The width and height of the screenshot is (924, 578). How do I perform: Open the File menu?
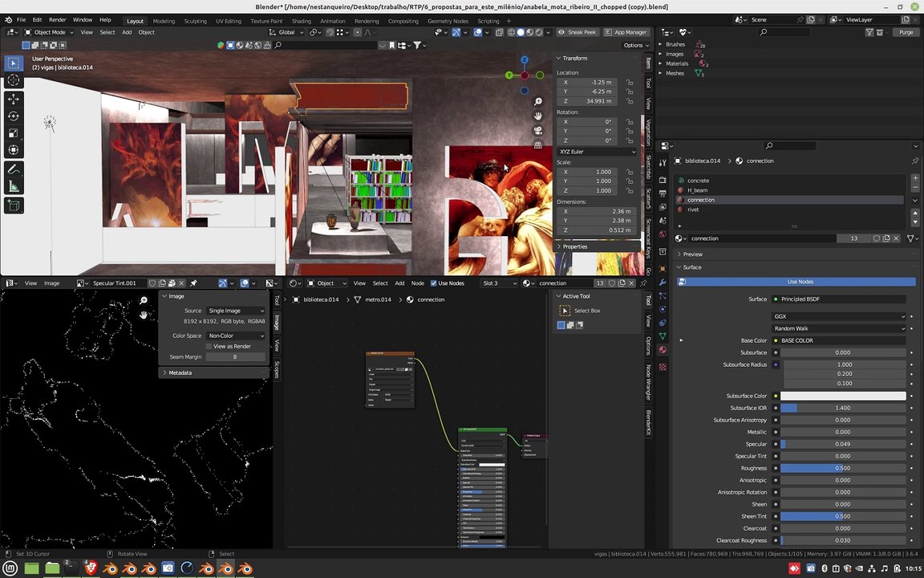click(21, 19)
